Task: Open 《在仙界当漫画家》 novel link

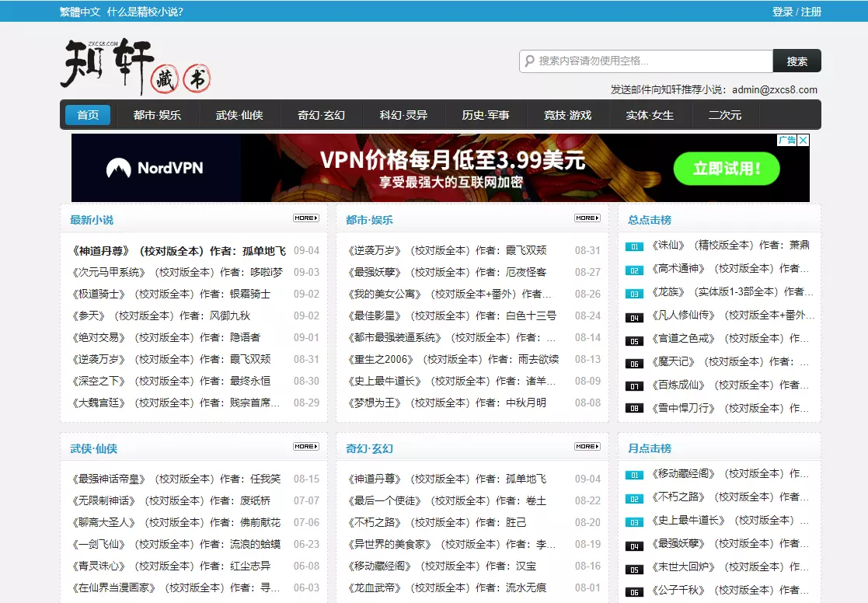Action: pos(175,587)
